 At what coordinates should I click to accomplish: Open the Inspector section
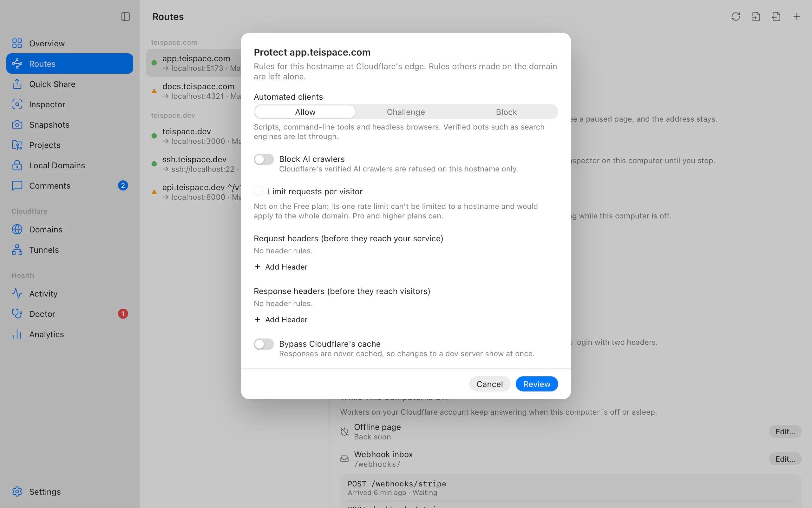pyautogui.click(x=69, y=104)
